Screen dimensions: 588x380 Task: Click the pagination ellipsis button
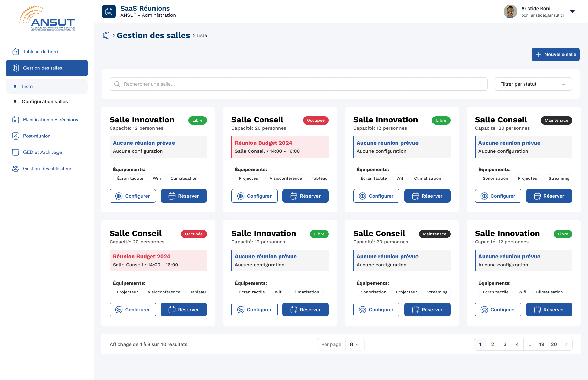point(529,344)
